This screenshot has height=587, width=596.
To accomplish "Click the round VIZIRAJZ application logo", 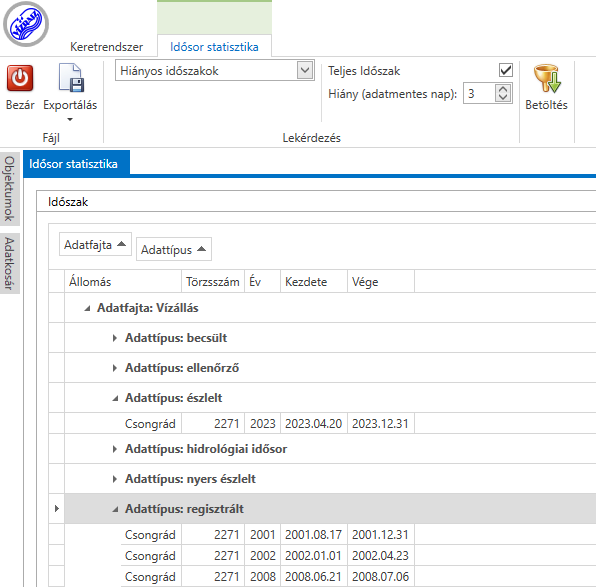I will tap(26, 24).
